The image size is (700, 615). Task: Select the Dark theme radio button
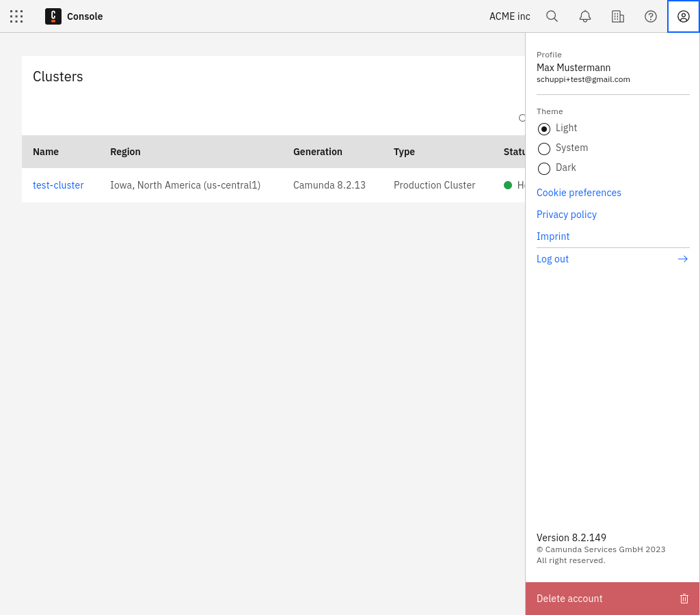544,168
